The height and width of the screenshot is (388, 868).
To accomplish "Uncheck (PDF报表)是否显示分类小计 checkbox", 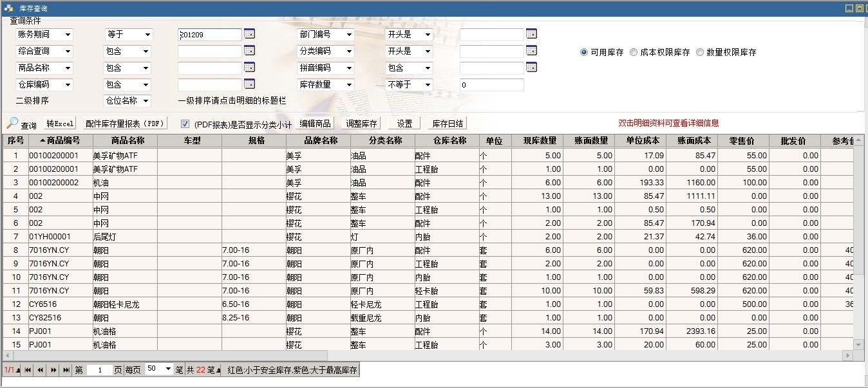I will pos(185,124).
